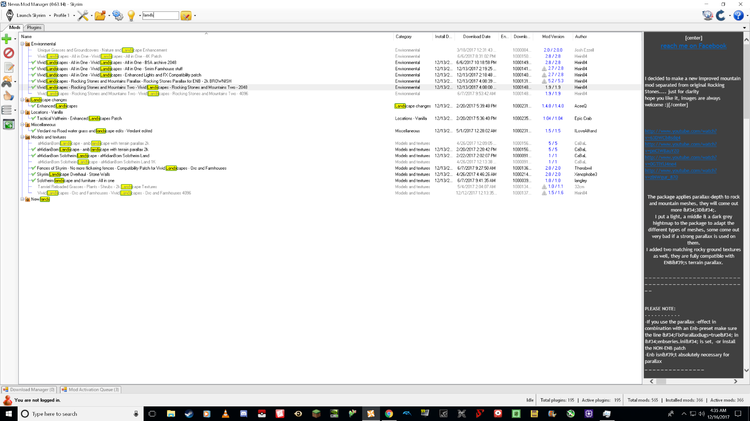Switch to the Plugins tab

click(x=34, y=28)
